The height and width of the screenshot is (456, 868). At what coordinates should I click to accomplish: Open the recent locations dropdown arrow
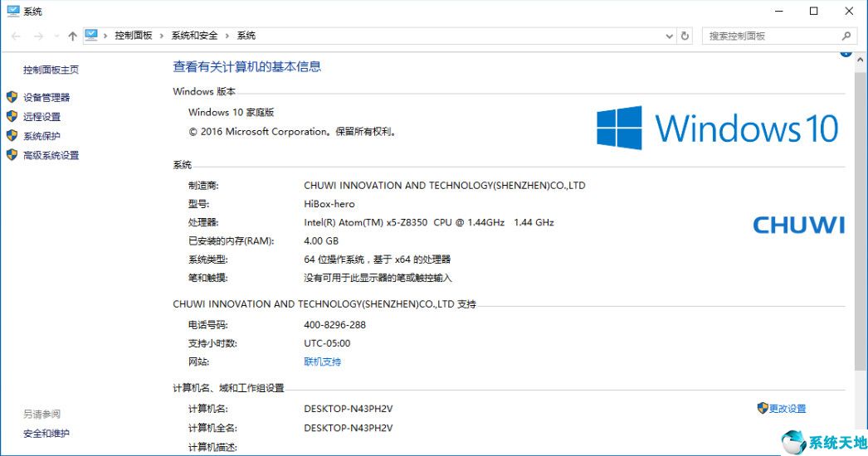click(x=56, y=36)
